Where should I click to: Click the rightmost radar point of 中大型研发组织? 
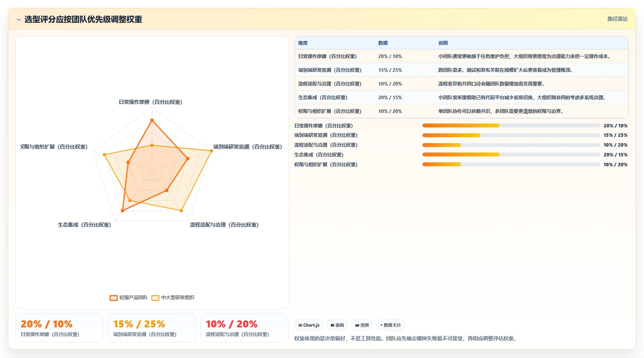pos(211,151)
